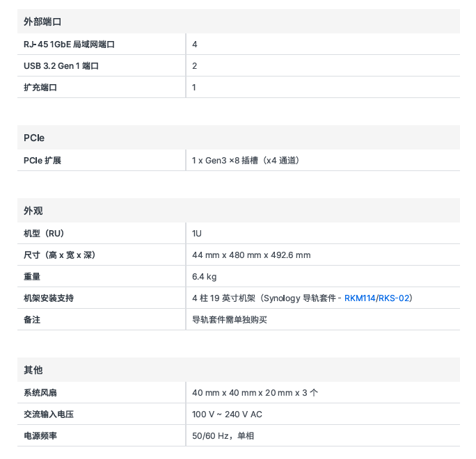Open the RKM114 rail kit link
This screenshot has width=476, height=459.
tap(360, 298)
